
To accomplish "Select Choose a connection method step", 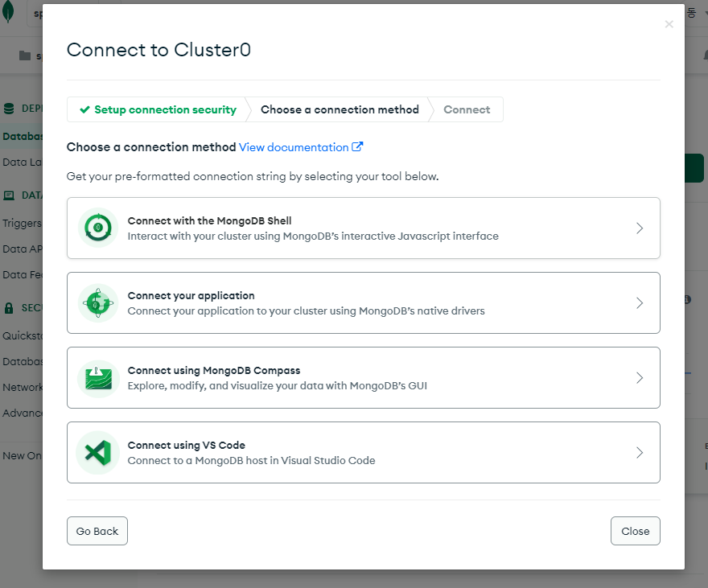I will coord(340,109).
